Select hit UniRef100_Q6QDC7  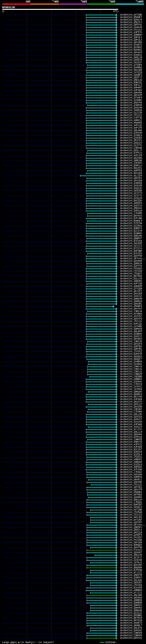coord(131,359)
